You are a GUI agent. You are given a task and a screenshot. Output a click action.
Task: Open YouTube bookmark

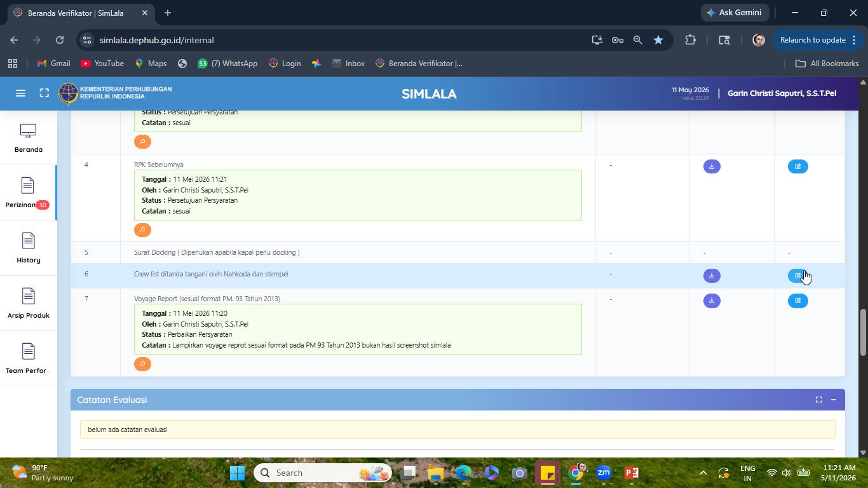point(102,64)
